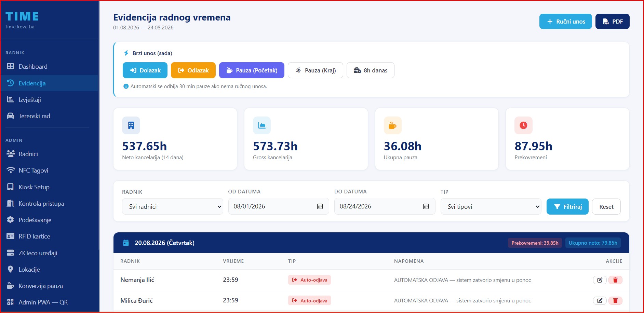Export records with the PDF button

[612, 22]
